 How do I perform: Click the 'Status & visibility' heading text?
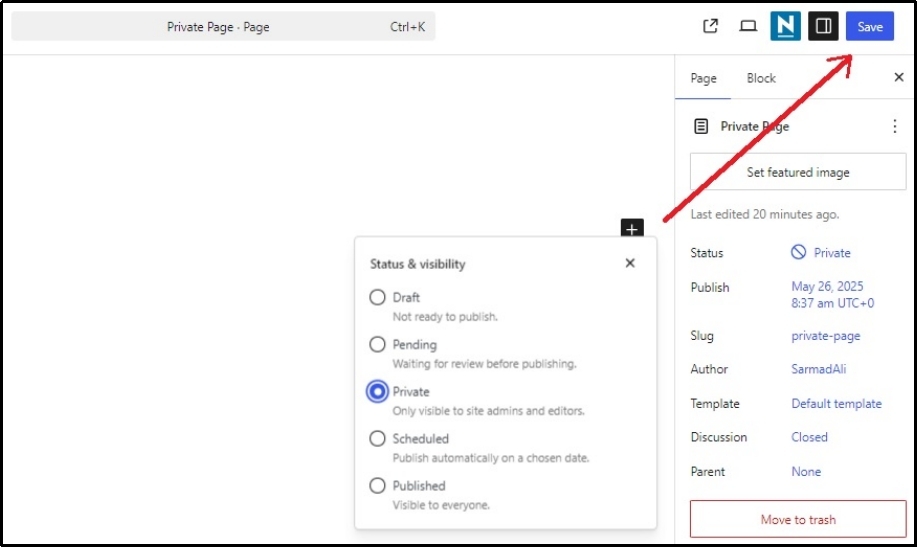417,264
